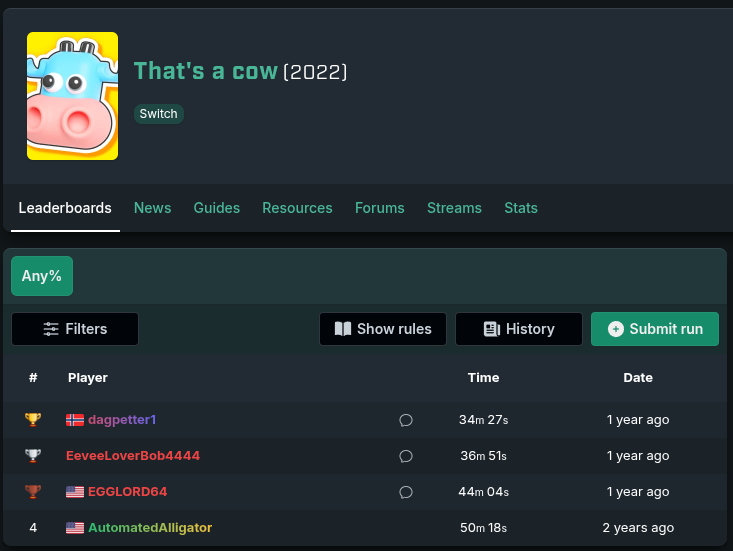The image size is (733, 551).
Task: Click the Time column header
Action: pos(483,378)
